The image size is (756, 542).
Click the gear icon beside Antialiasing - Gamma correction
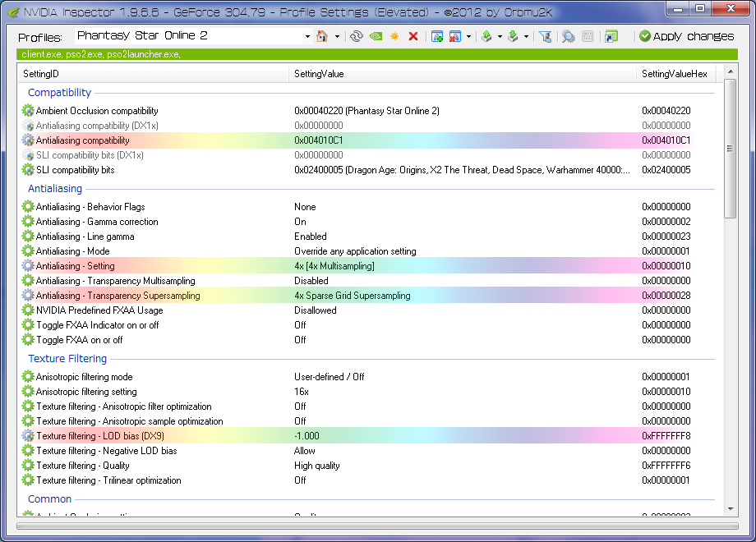tap(28, 222)
